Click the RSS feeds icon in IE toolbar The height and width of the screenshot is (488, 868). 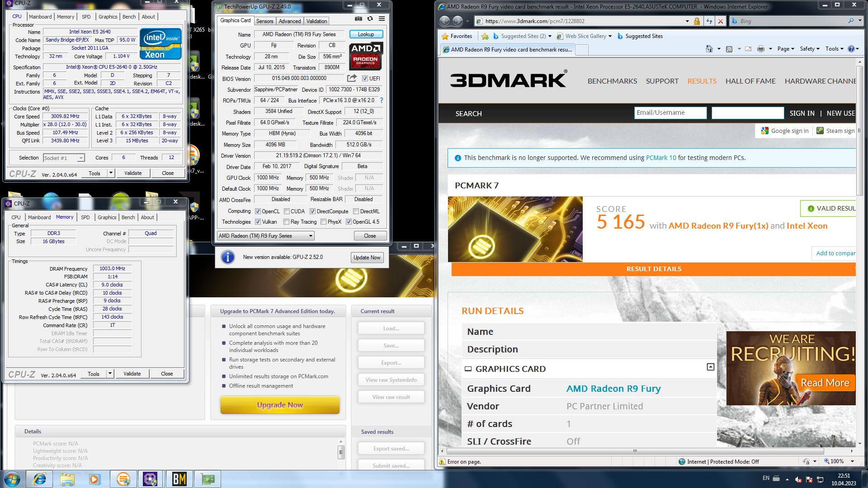729,49
